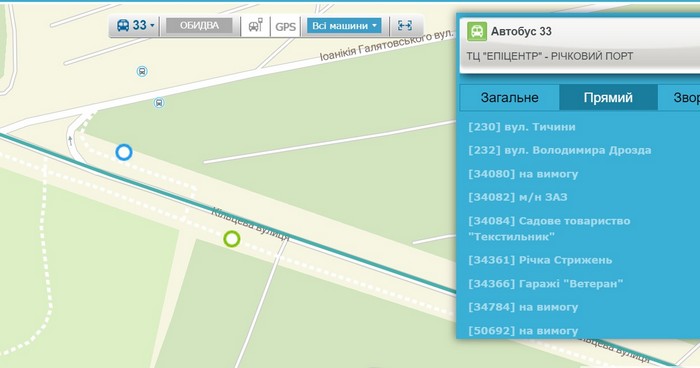
Task: Click lower bus stop icon near Галятовського
Action: [158, 103]
